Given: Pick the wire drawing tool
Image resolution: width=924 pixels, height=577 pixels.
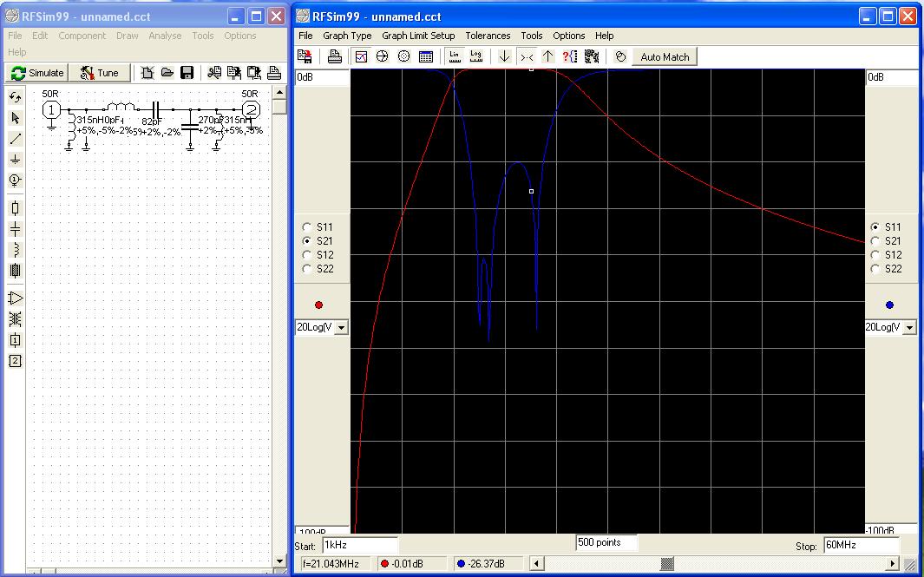Looking at the screenshot, I should coord(16,139).
